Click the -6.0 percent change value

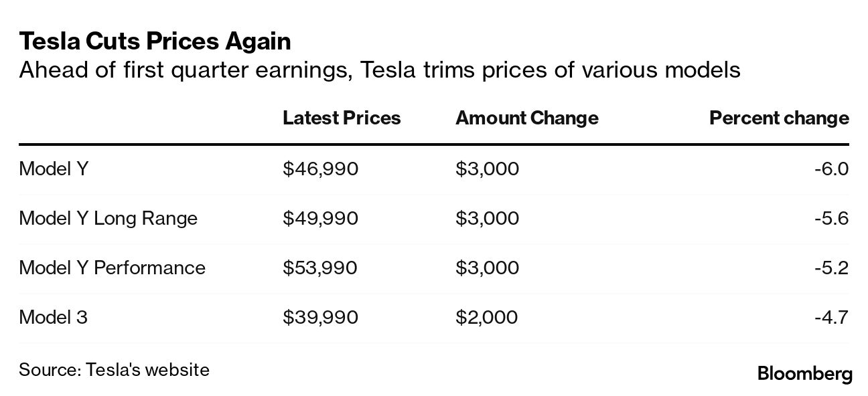pyautogui.click(x=831, y=169)
